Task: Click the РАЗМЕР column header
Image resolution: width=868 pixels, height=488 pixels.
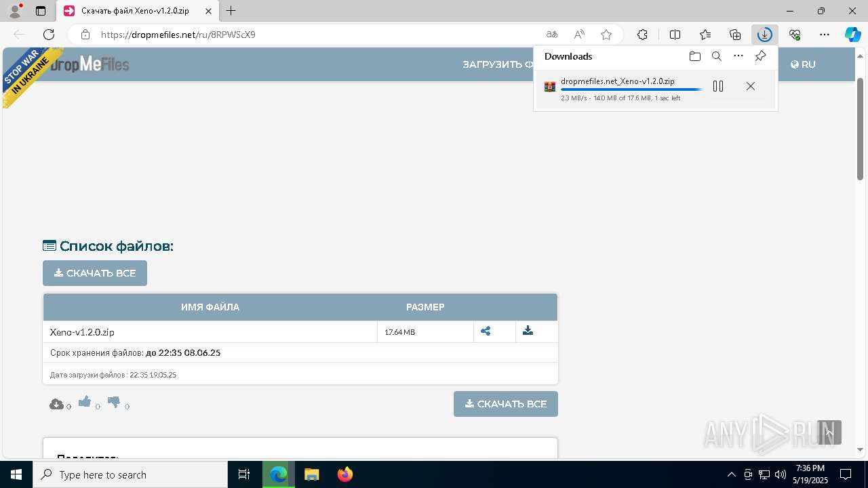Action: click(425, 307)
